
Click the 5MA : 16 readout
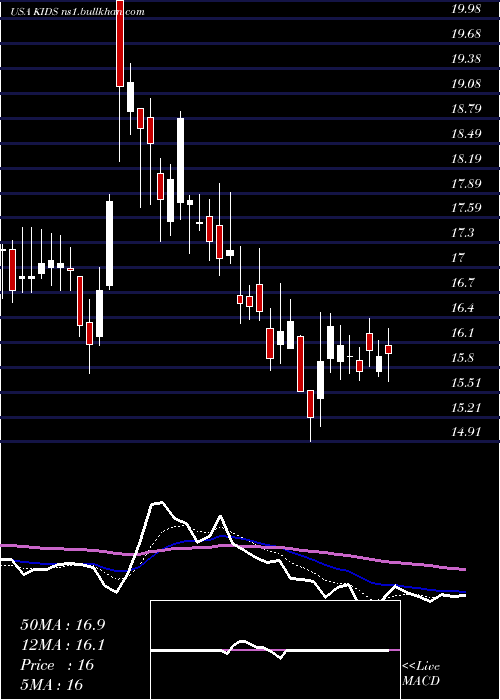[x=52, y=684]
